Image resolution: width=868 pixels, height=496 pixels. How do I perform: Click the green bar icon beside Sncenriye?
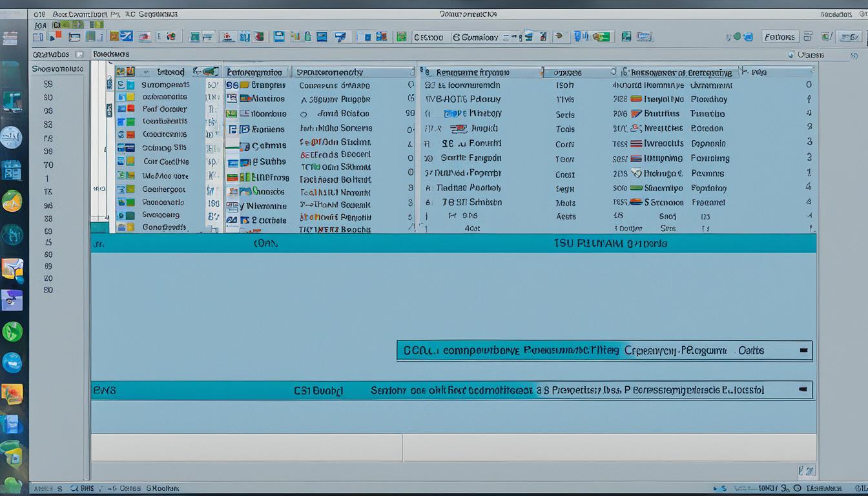pyautogui.click(x=635, y=188)
